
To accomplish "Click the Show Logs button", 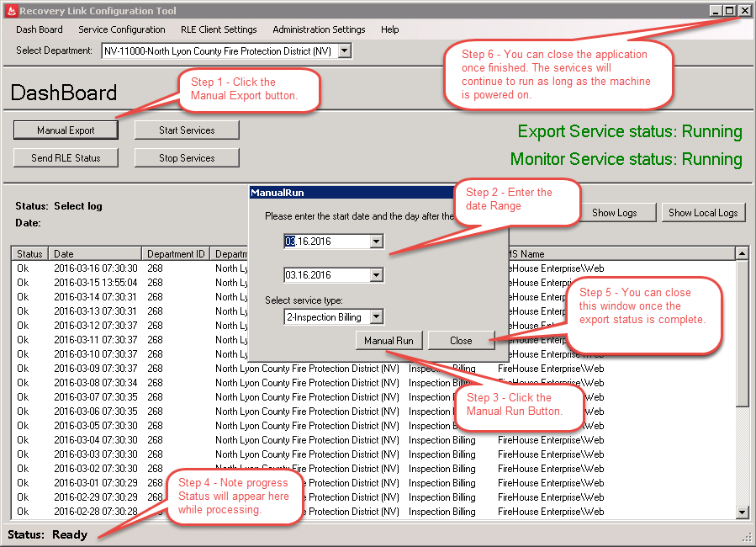I will 615,213.
